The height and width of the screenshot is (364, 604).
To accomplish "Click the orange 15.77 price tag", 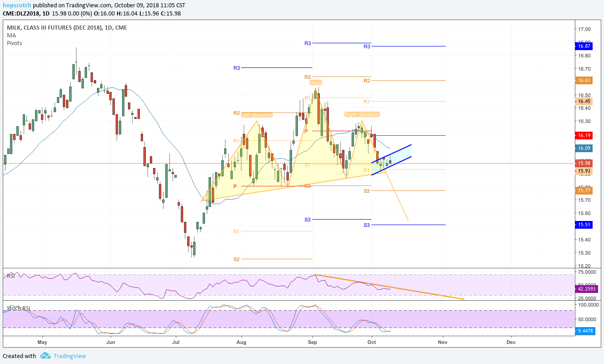I will [584, 191].
